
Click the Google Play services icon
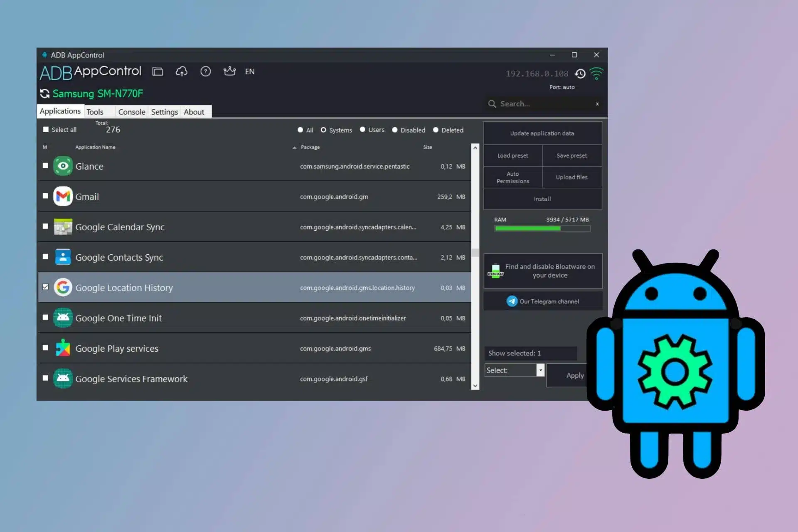coord(63,348)
